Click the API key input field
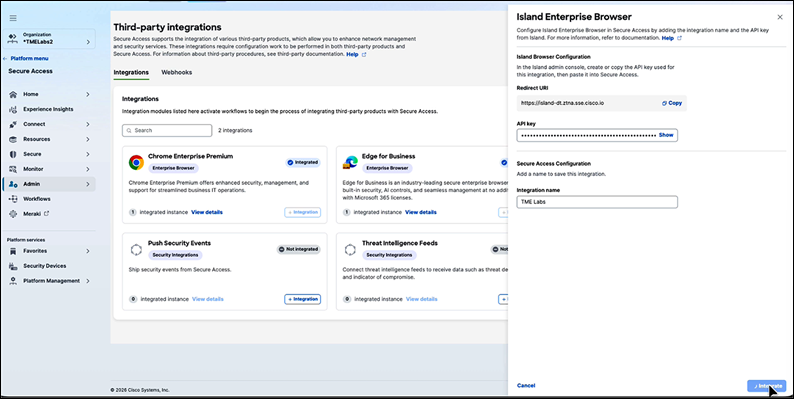The width and height of the screenshot is (794, 399). 597,135
